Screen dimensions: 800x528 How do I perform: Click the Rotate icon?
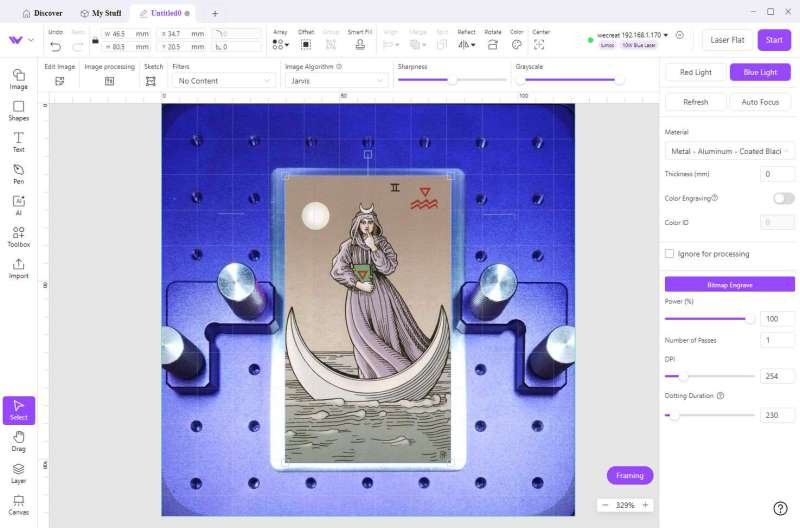tap(492, 45)
